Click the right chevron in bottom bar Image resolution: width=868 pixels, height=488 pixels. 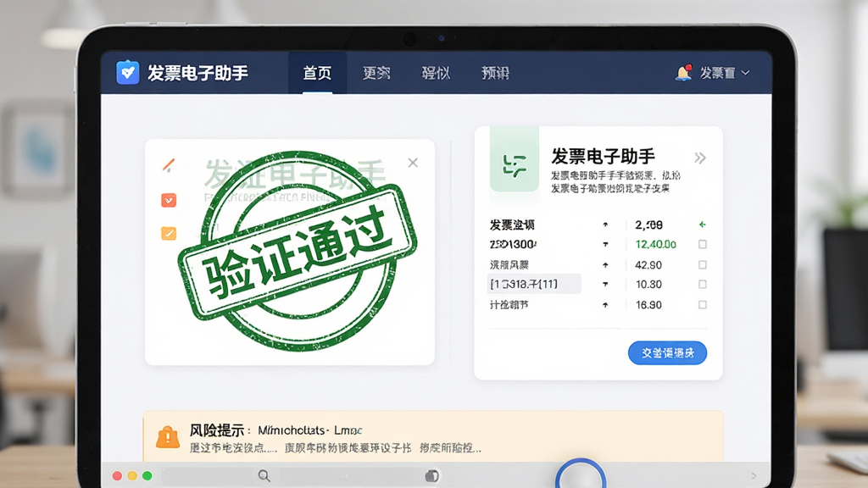[754, 476]
